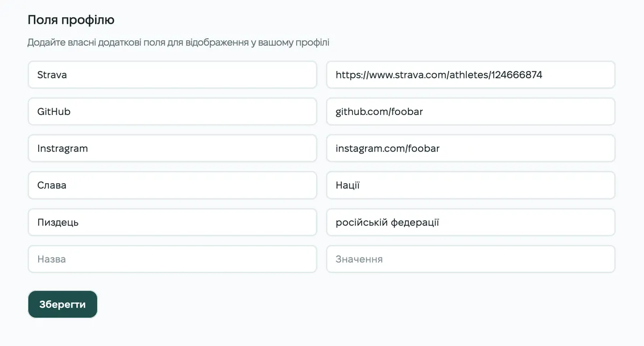Viewport: 644px width, 346px height.
Task: Edit the російській федерації value field
Action: (471, 222)
